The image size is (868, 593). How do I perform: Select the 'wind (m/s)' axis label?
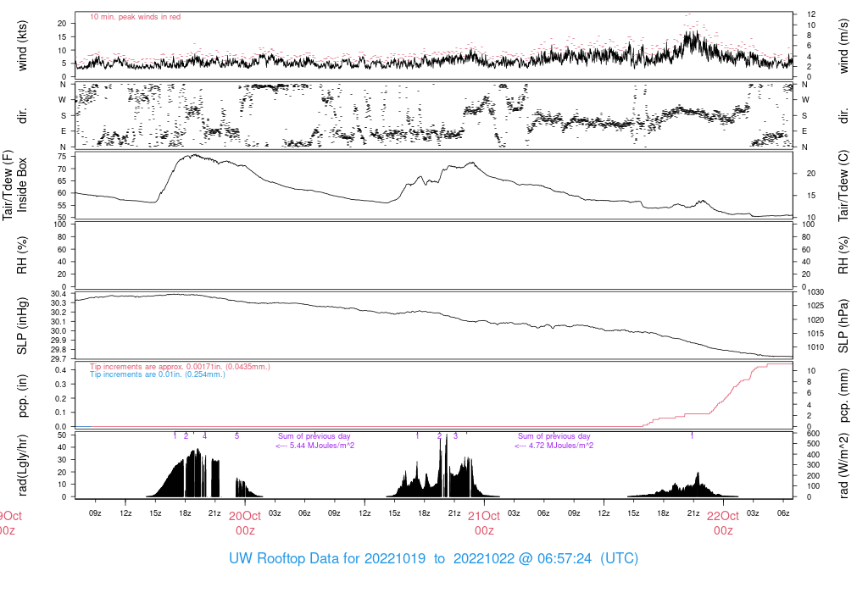843,46
